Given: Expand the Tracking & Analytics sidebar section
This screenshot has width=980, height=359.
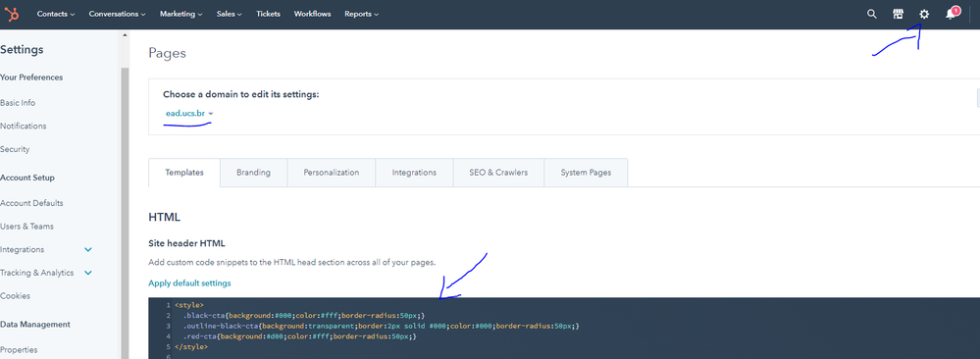Looking at the screenshot, I should click(88, 273).
